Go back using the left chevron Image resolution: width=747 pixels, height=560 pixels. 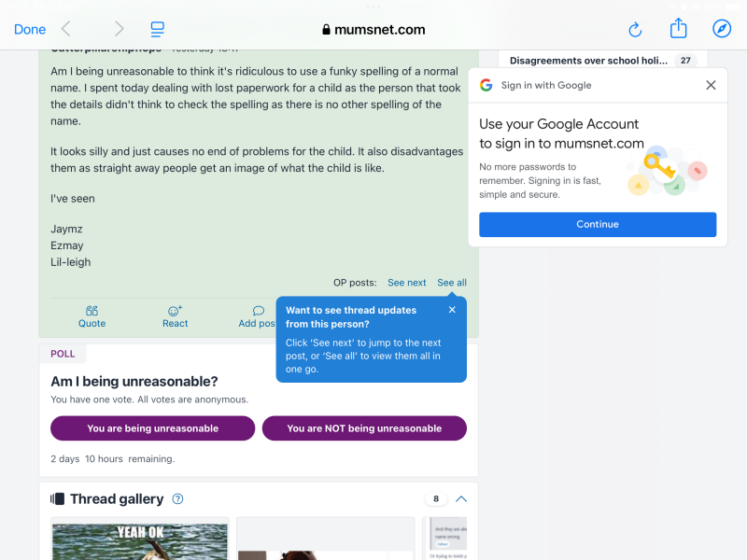66,29
